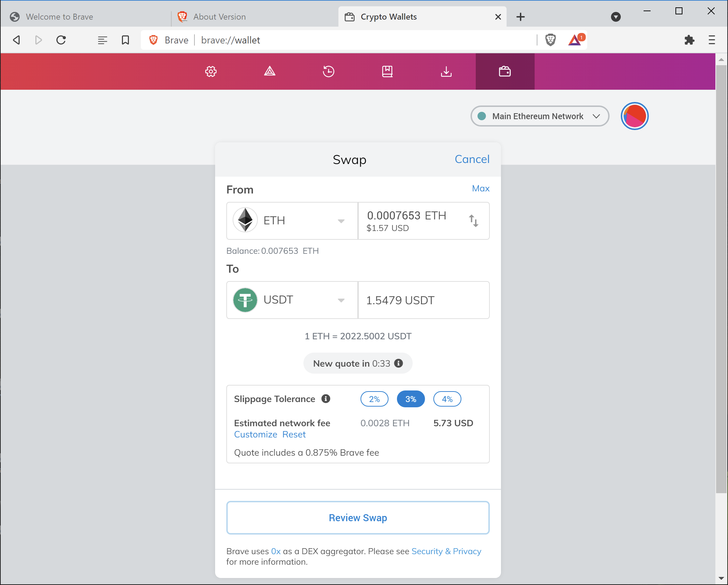Click the brave://wallet address bar
The width and height of the screenshot is (728, 585).
pos(364,40)
